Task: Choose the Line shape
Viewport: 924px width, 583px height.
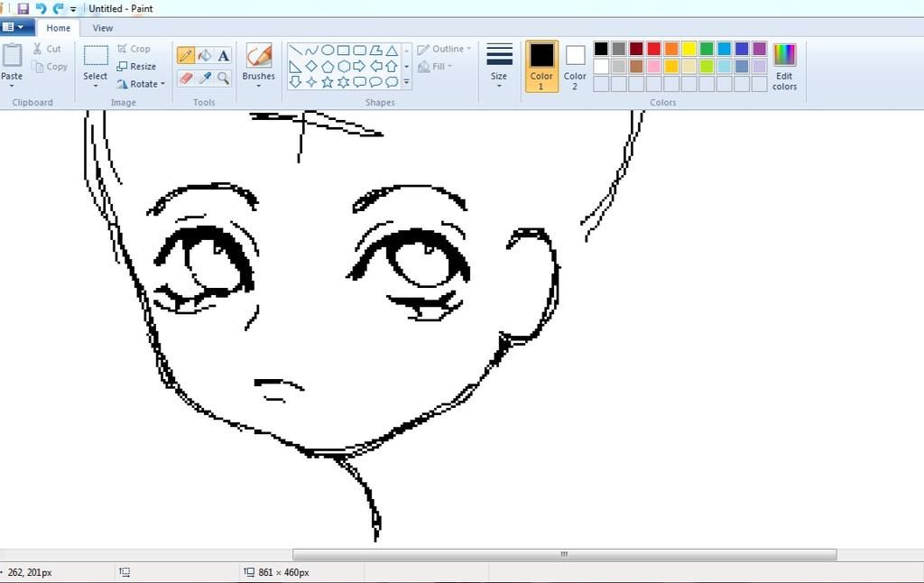Action: (296, 51)
